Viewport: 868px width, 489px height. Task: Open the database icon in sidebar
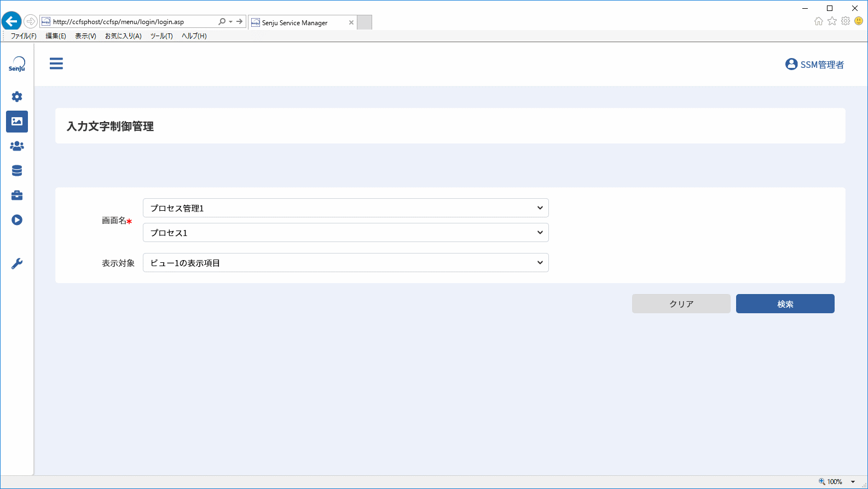[x=17, y=171]
